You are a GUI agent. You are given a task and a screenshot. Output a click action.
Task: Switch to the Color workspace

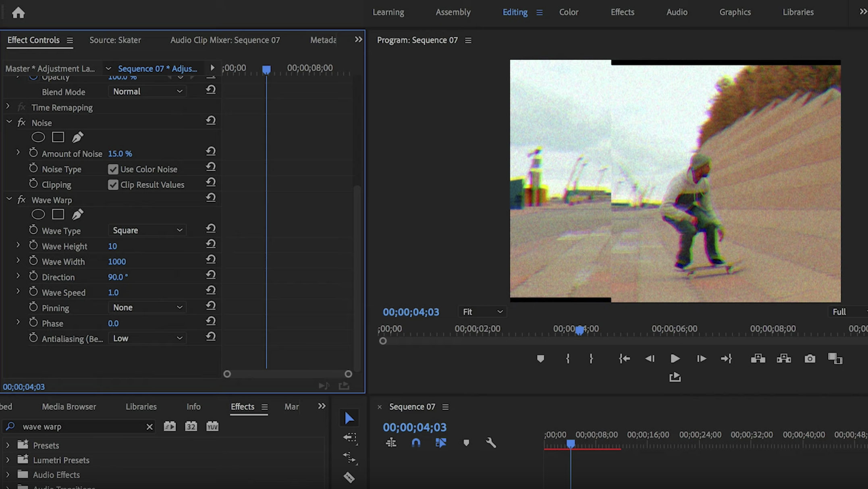(569, 12)
